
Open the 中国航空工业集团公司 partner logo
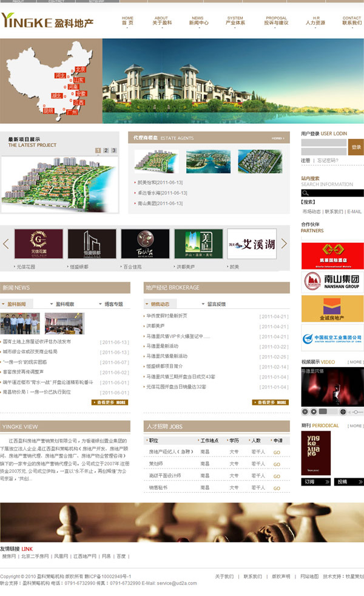click(332, 337)
